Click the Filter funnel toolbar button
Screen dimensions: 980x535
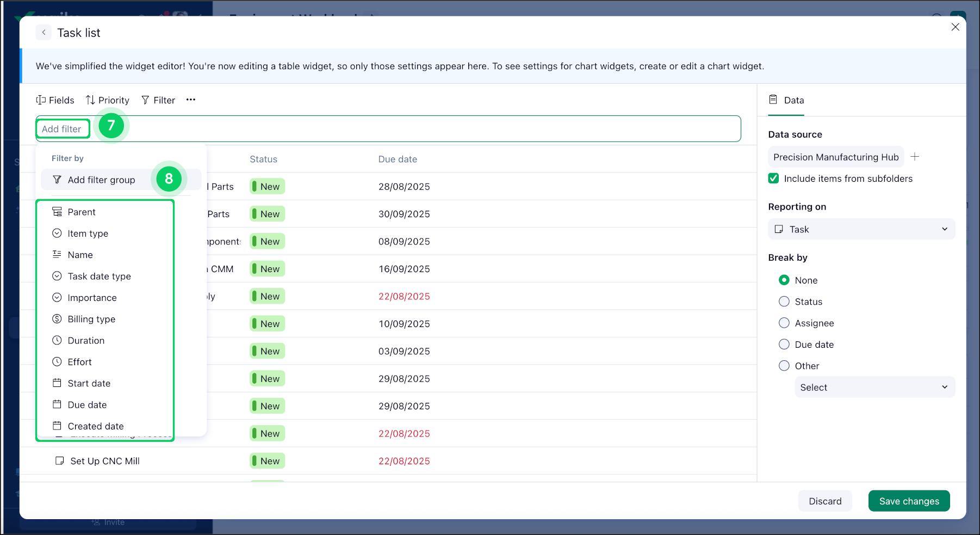(x=158, y=100)
